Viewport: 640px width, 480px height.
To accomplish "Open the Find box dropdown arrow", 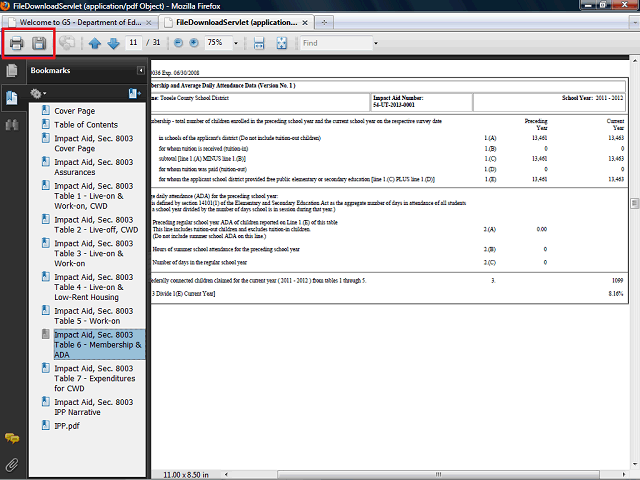I will coord(374,44).
